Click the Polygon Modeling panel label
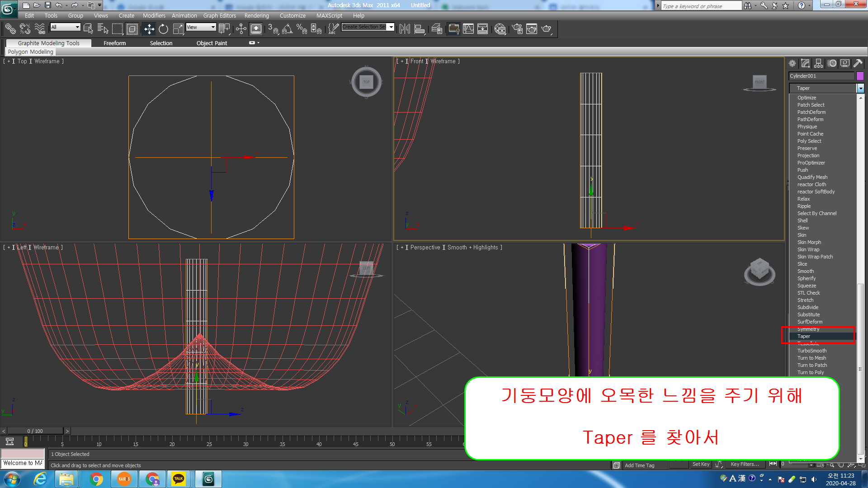868x488 pixels. (30, 52)
